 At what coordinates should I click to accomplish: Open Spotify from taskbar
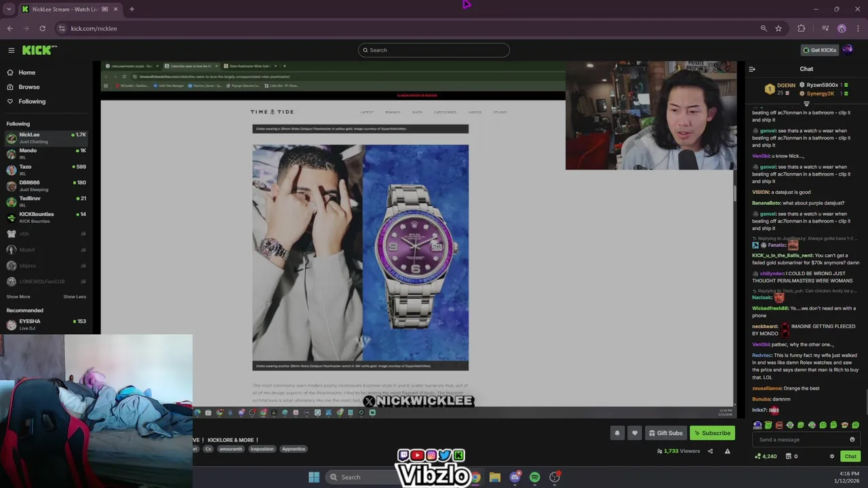[x=534, y=477]
